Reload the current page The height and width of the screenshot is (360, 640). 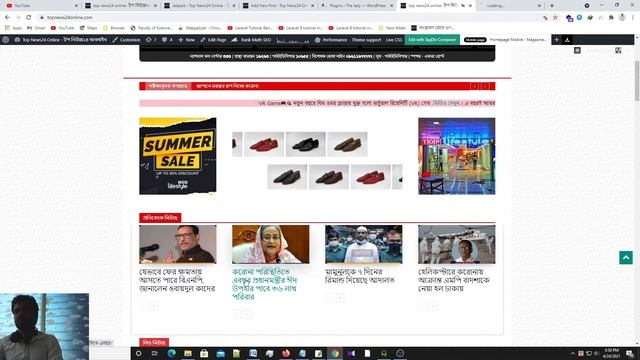pos(29,18)
